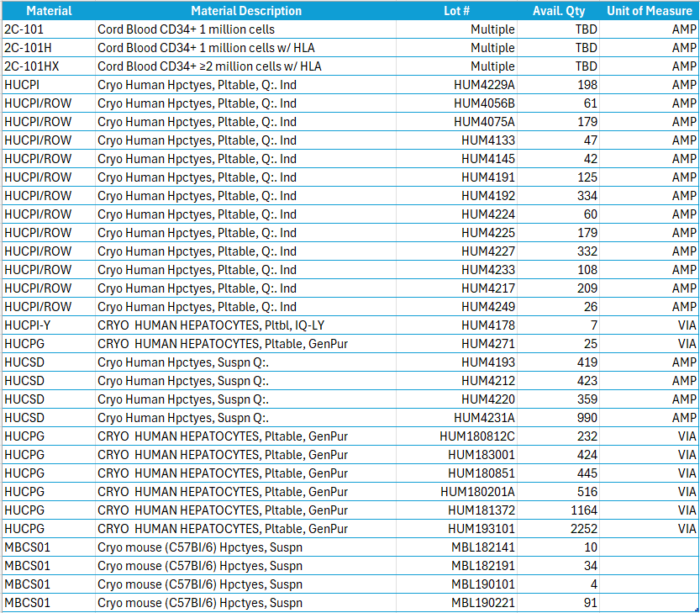The image size is (700, 613).
Task: Click the Material column header
Action: [x=49, y=11]
